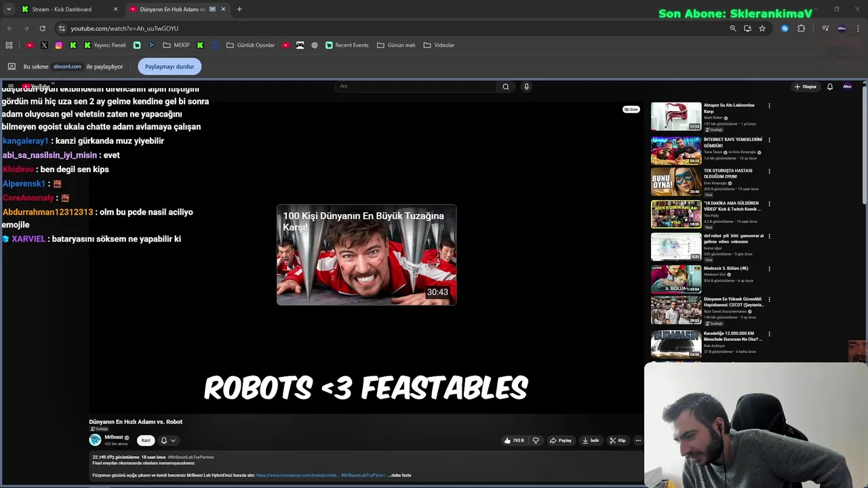
Task: Close the YouTube video tab
Action: click(x=223, y=9)
